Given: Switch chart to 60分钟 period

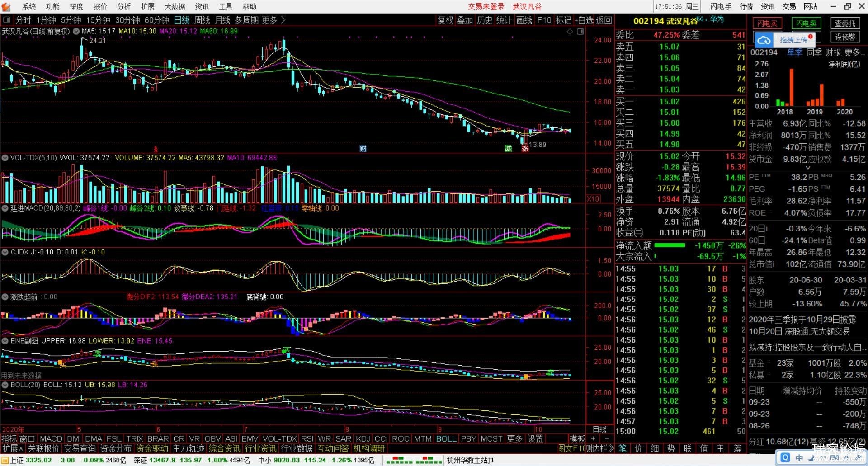Looking at the screenshot, I should [157, 20].
